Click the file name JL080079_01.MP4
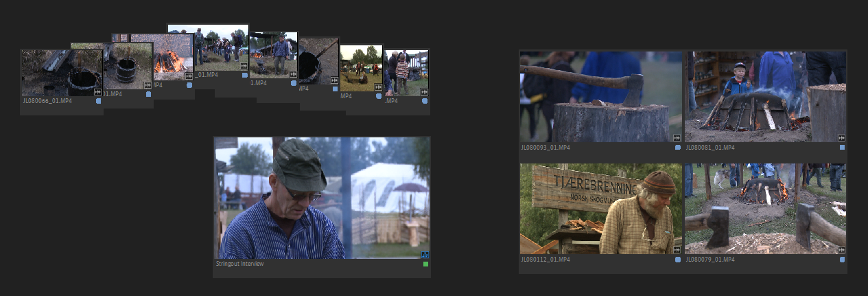868x296 pixels. click(x=711, y=260)
